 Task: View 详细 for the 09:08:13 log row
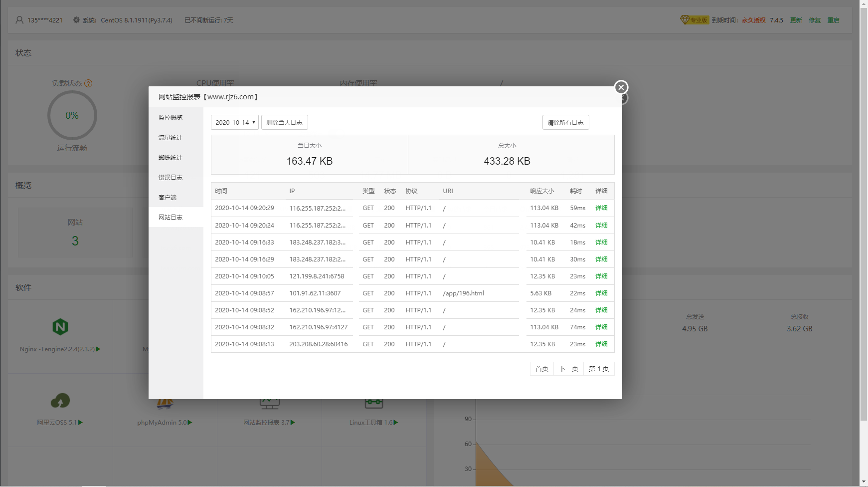[x=601, y=344]
